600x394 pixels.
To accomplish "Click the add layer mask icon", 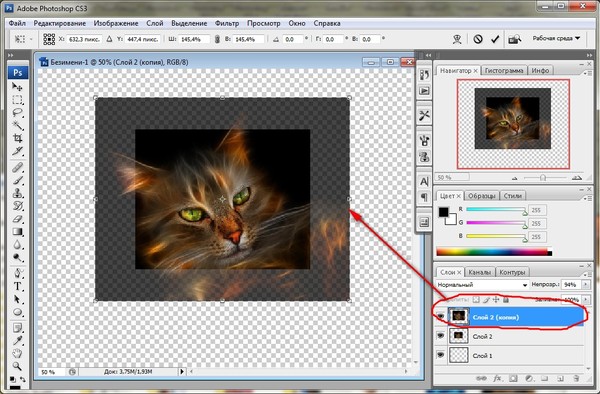I will [513, 378].
